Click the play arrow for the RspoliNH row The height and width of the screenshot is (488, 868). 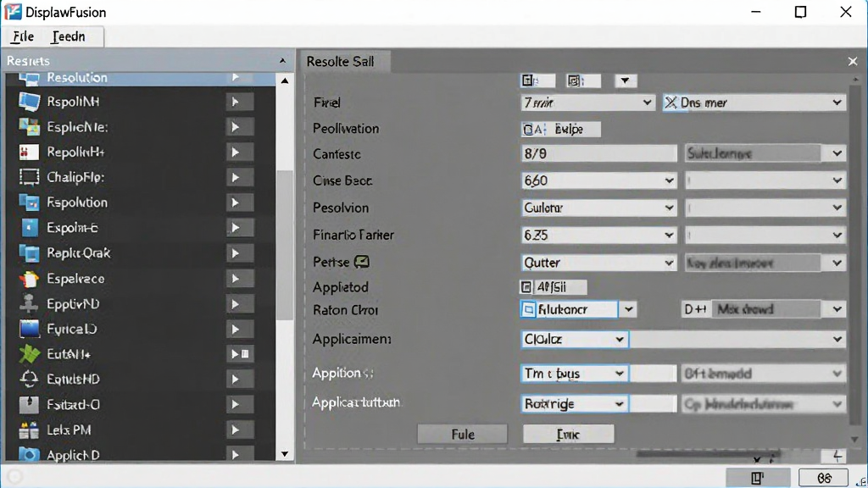(x=240, y=102)
